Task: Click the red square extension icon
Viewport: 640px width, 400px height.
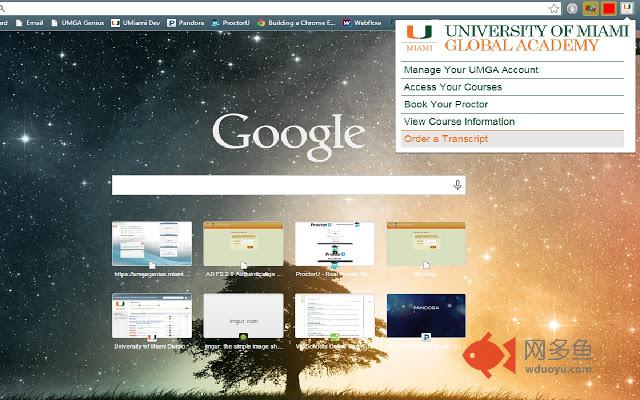Action: point(609,9)
